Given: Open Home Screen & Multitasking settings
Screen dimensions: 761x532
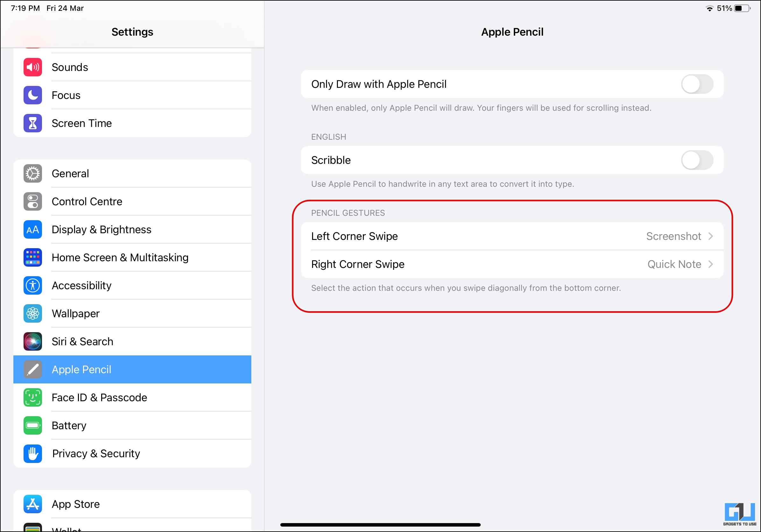Looking at the screenshot, I should coord(120,257).
